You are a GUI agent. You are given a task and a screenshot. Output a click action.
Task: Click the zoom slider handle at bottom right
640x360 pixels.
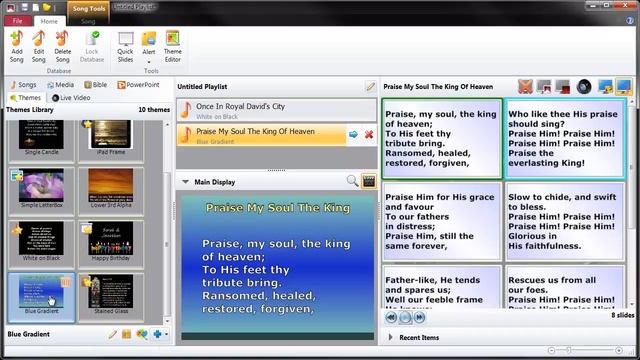pyautogui.click(x=568, y=350)
